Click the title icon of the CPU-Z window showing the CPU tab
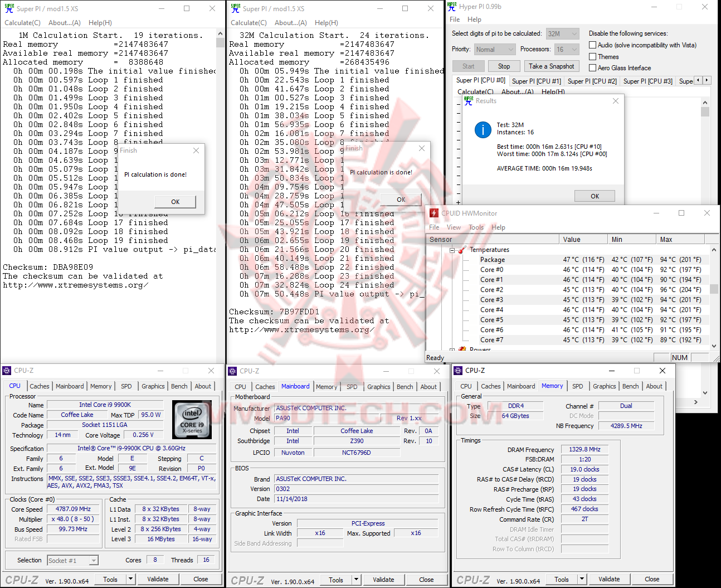The image size is (721, 588). [x=7, y=371]
